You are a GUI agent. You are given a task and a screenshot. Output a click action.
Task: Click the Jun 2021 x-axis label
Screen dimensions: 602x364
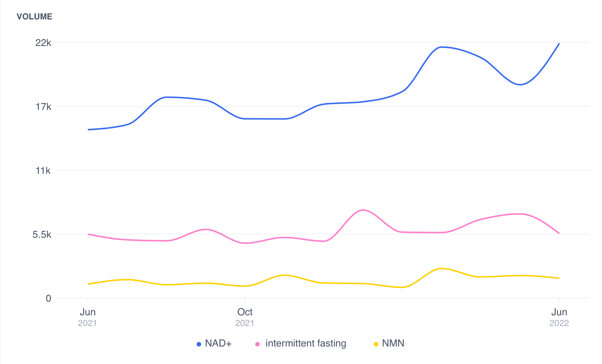pyautogui.click(x=87, y=317)
